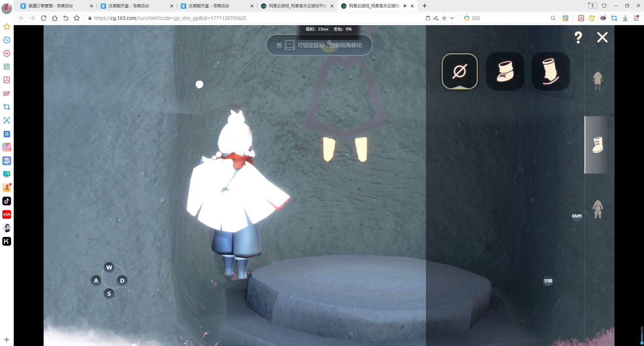Tap the W movement key
The height and width of the screenshot is (346, 644).
109,267
